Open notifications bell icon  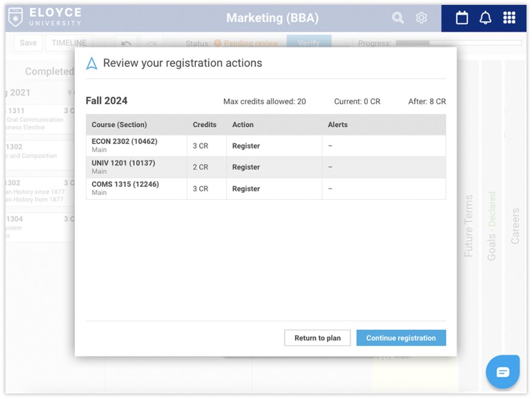pyautogui.click(x=485, y=18)
